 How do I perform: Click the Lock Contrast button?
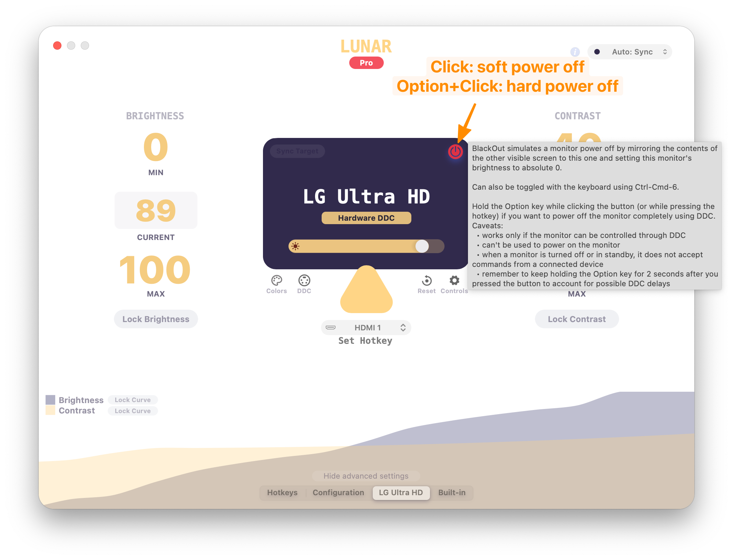point(578,319)
